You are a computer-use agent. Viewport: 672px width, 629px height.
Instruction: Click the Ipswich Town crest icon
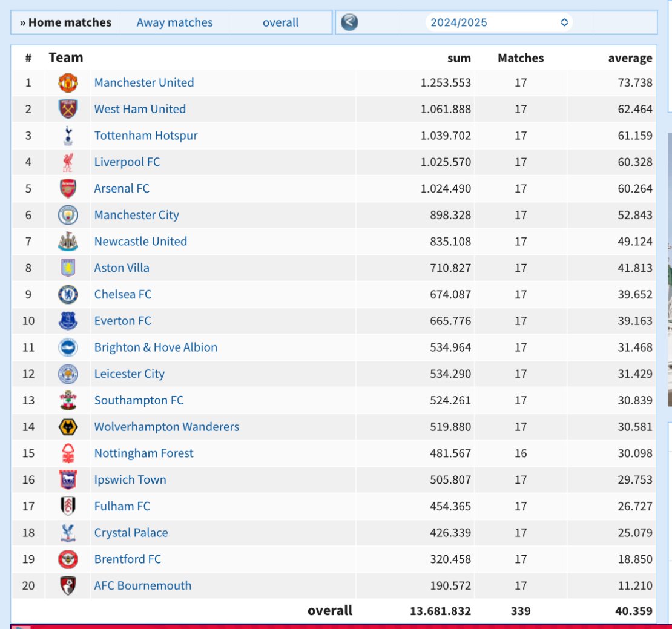point(68,480)
